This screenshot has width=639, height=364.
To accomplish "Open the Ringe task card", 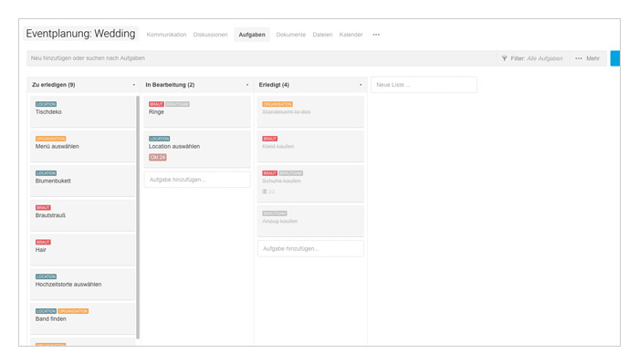I will 197,111.
